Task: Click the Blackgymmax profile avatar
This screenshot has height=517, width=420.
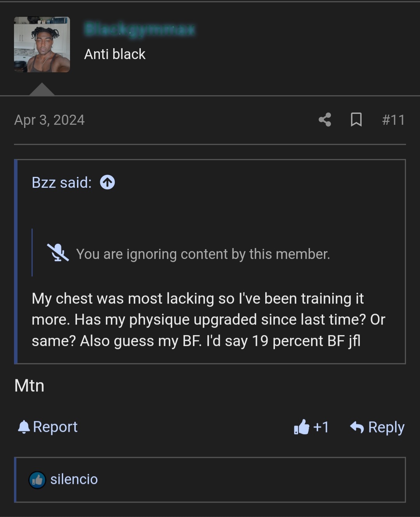Action: click(x=42, y=44)
